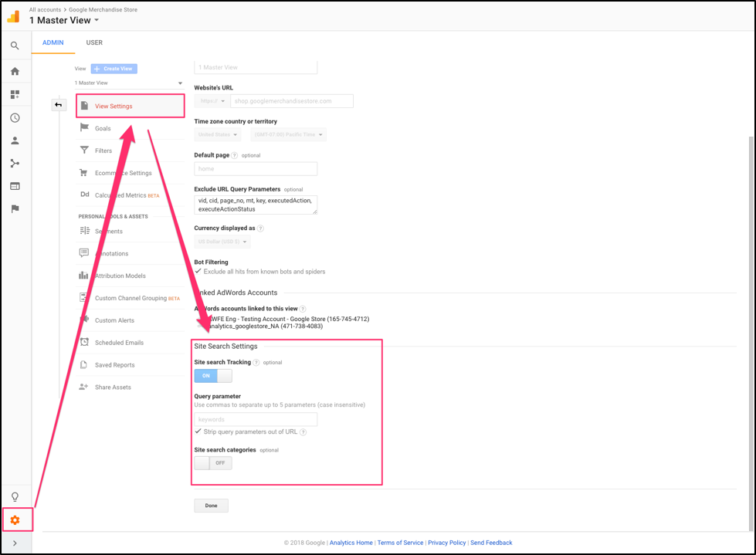Click the Create View button
Viewport: 756px width, 555px height.
pyautogui.click(x=114, y=69)
